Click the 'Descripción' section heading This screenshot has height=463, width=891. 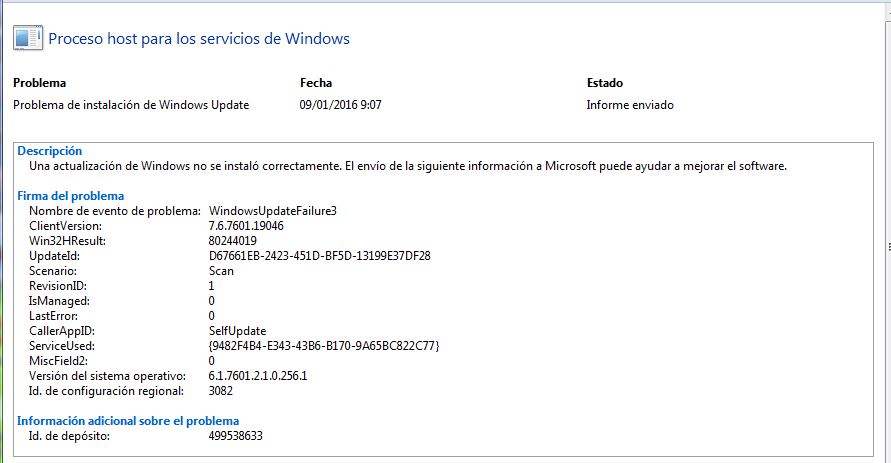(x=50, y=151)
